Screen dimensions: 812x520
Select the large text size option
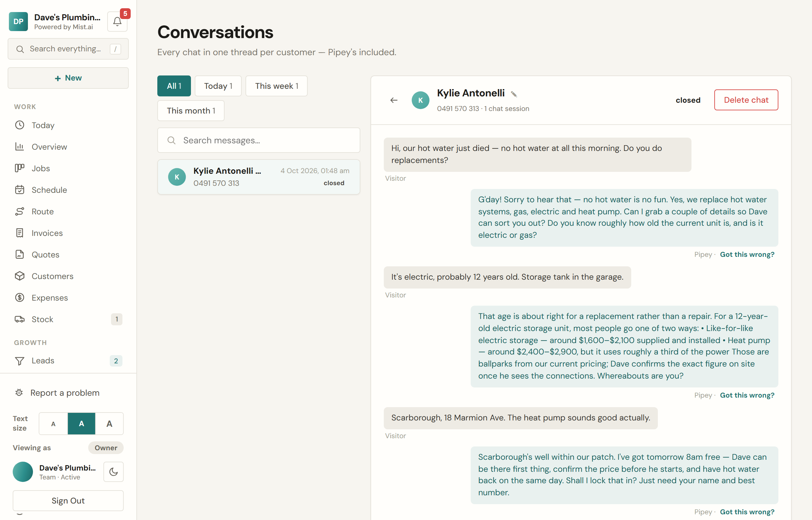pos(109,424)
